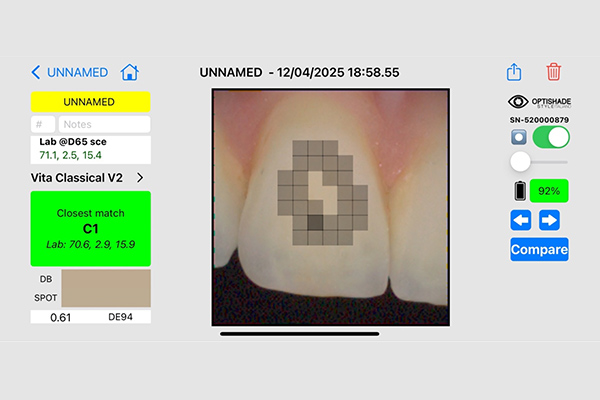Select the green Closest match C1 panel
Image resolution: width=600 pixels, height=400 pixels.
tap(90, 228)
